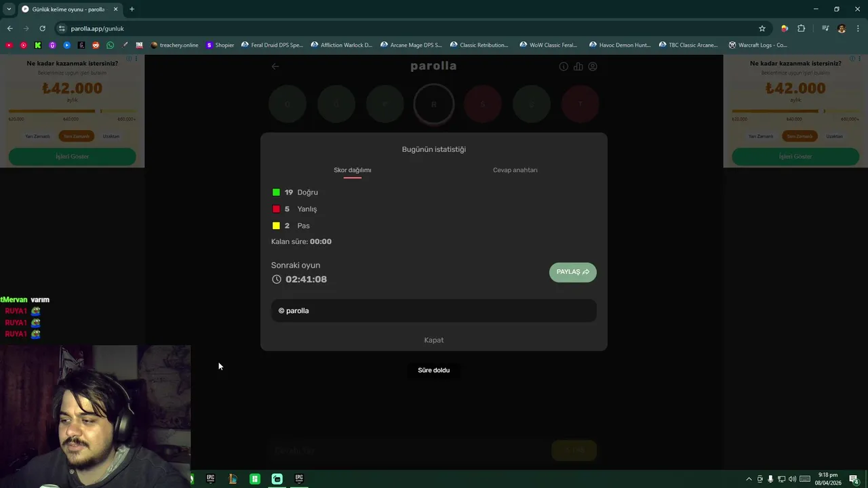Open the green Kick bookmark icon
The width and height of the screenshot is (868, 488).
point(38,45)
